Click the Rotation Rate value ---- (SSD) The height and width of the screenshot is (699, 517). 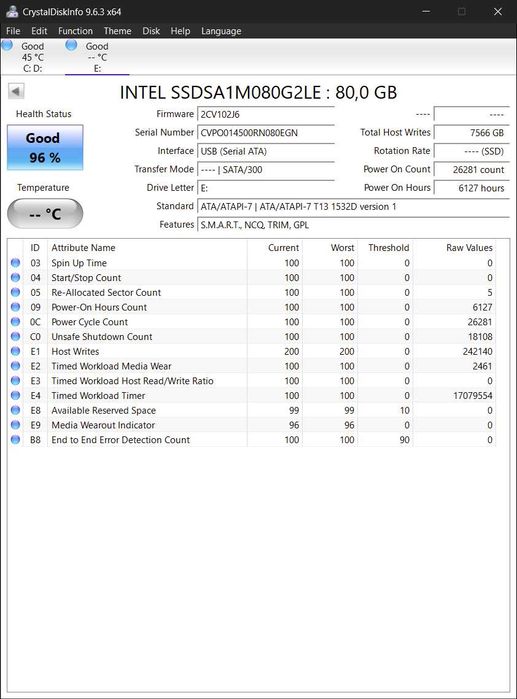(472, 151)
